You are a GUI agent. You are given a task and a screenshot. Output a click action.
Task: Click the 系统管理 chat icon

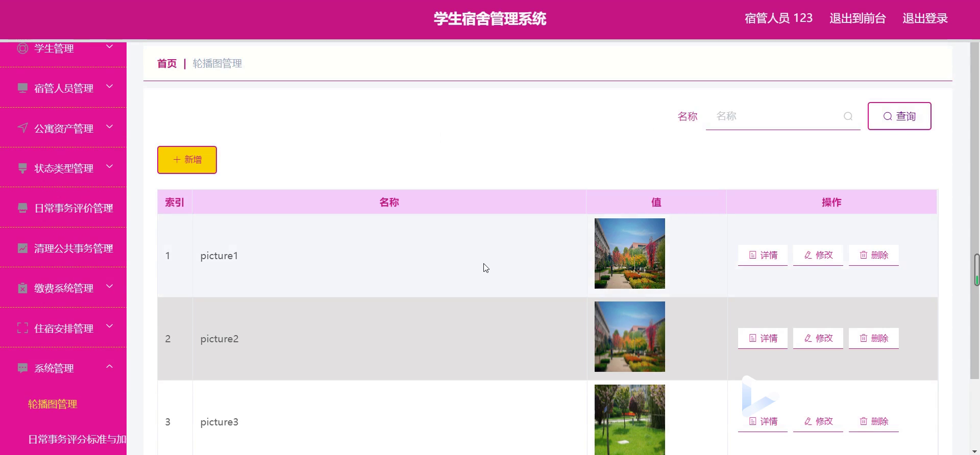22,368
